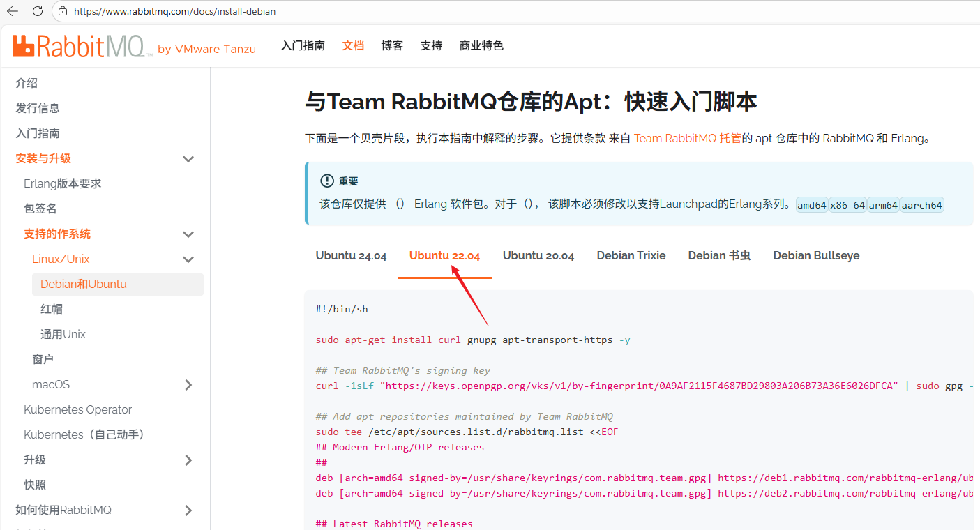The width and height of the screenshot is (980, 530).
Task: Open 入门指南 in top navigation
Action: click(x=303, y=45)
